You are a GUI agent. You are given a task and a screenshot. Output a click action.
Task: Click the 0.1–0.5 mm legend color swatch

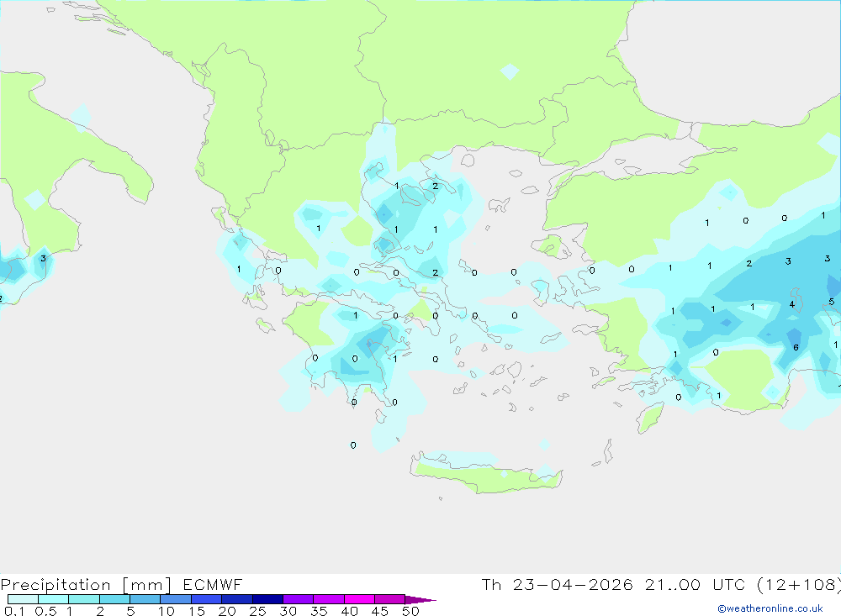23,599
